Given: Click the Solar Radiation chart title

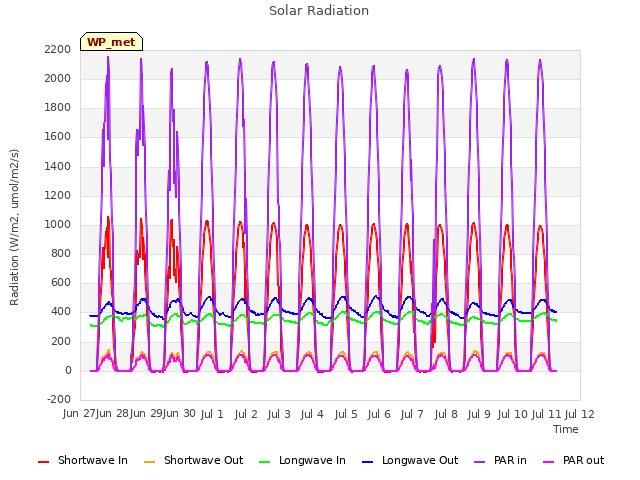Looking at the screenshot, I should 319,11.
